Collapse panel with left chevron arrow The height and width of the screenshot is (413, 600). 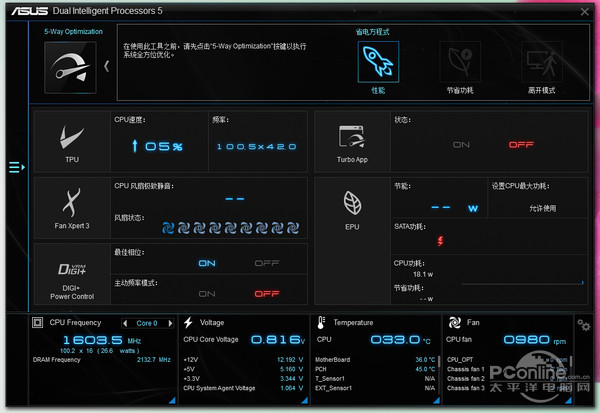pos(107,66)
